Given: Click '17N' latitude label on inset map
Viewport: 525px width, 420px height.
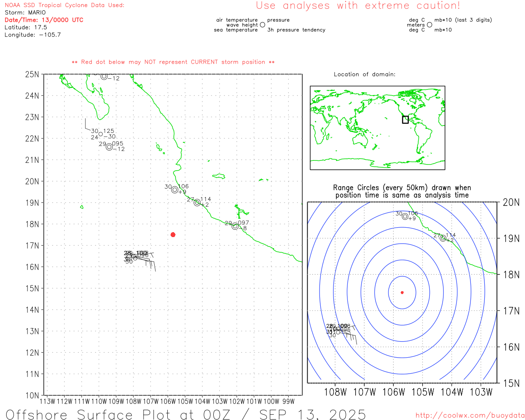Looking at the screenshot, I should pyautogui.click(x=511, y=311).
